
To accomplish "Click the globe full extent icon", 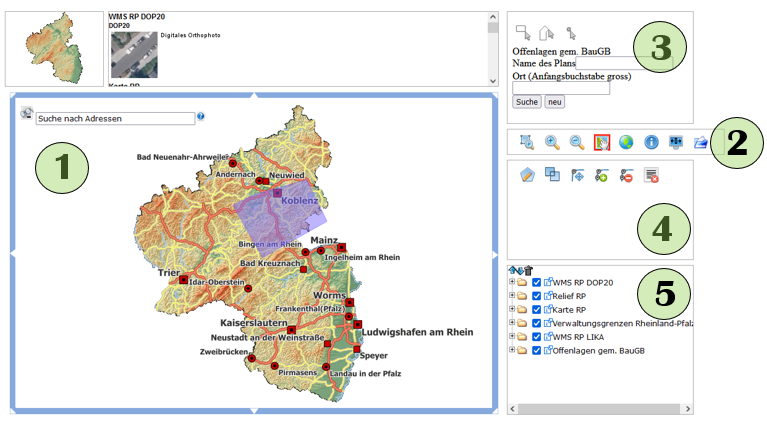I will (627, 143).
